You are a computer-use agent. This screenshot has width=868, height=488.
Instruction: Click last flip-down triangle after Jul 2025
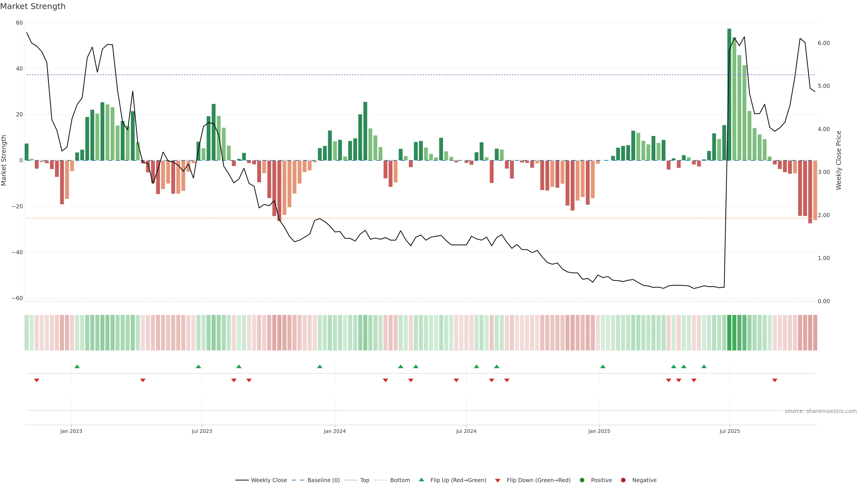[775, 380]
